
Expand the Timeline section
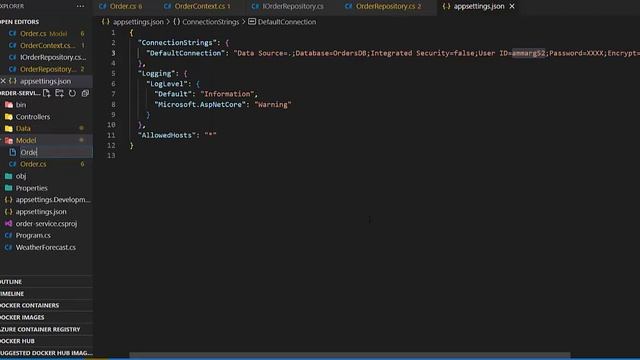coord(46,293)
